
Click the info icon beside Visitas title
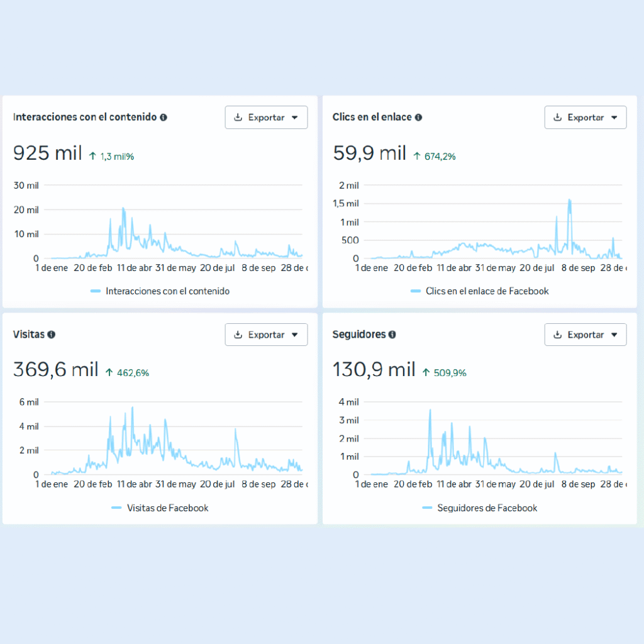tap(52, 335)
